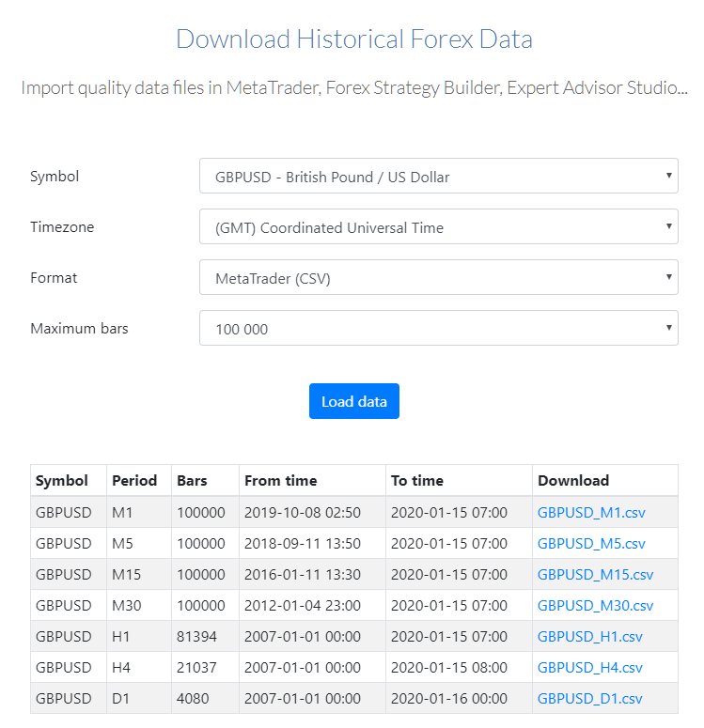The image size is (704, 728).
Task: Click the 2016-01-11 13:30 from time
Action: (303, 575)
